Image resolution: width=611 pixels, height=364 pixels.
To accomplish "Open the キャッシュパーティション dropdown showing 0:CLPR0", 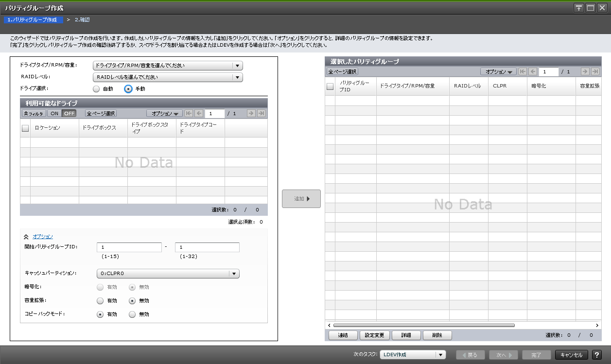I will point(235,273).
